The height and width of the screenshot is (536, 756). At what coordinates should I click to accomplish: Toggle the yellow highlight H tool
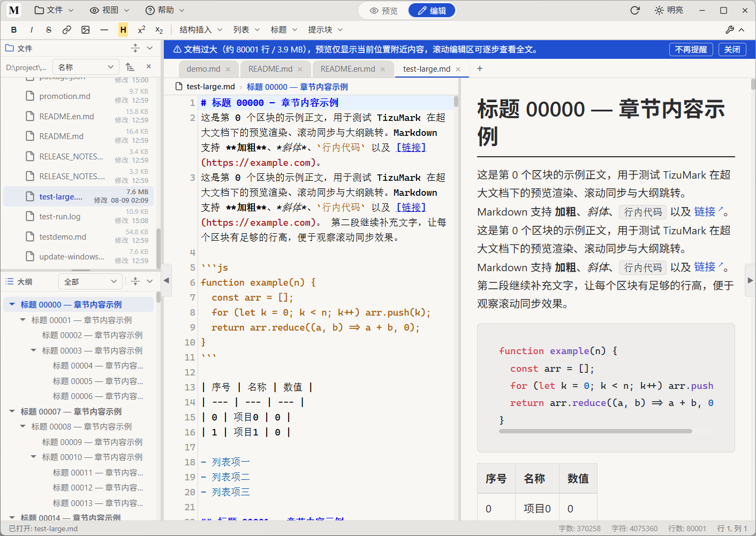[x=123, y=30]
